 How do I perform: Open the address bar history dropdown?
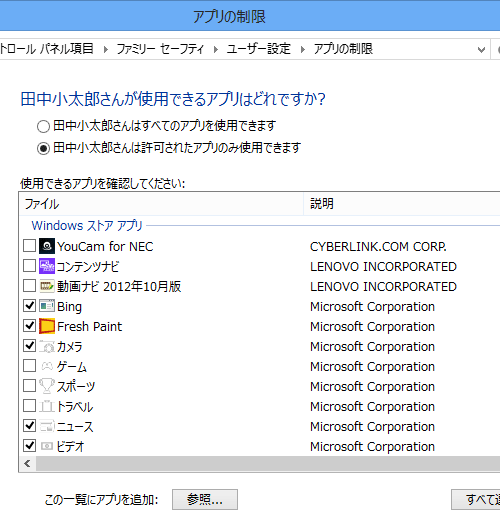pyautogui.click(x=481, y=50)
